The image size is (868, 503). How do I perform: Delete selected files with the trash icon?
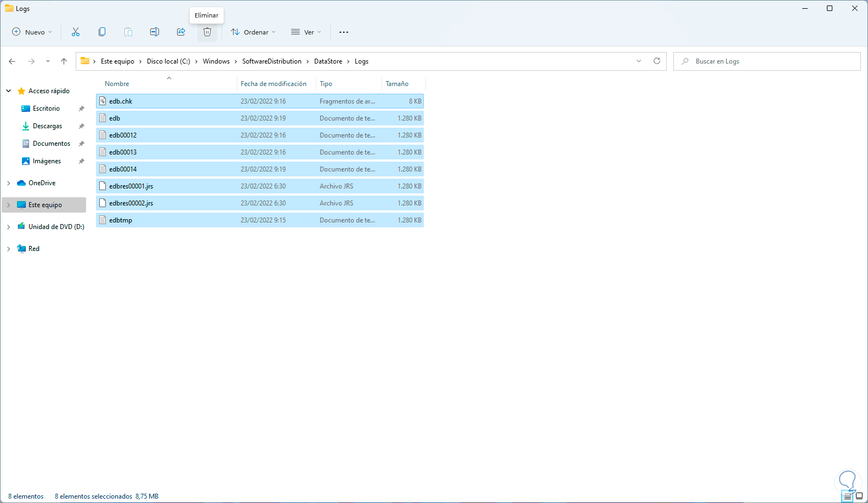207,32
